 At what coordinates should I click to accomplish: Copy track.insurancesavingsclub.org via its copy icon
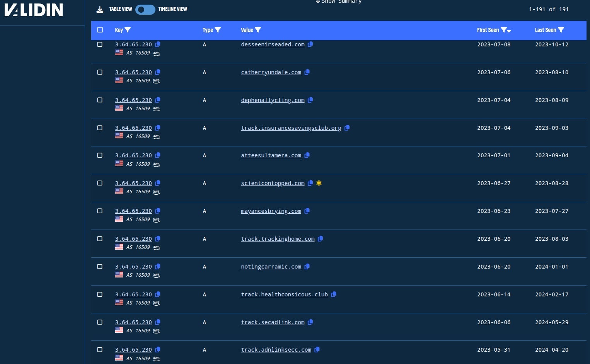(347, 128)
